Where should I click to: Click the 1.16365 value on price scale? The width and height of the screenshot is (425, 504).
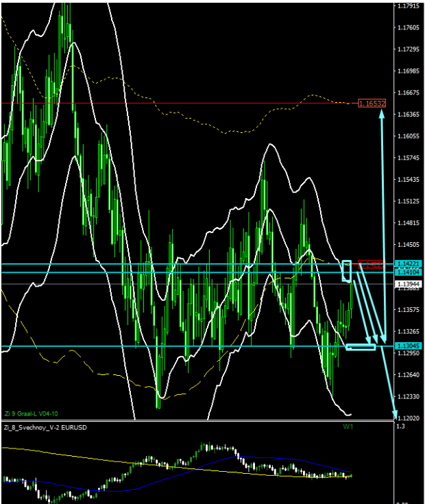(x=409, y=115)
